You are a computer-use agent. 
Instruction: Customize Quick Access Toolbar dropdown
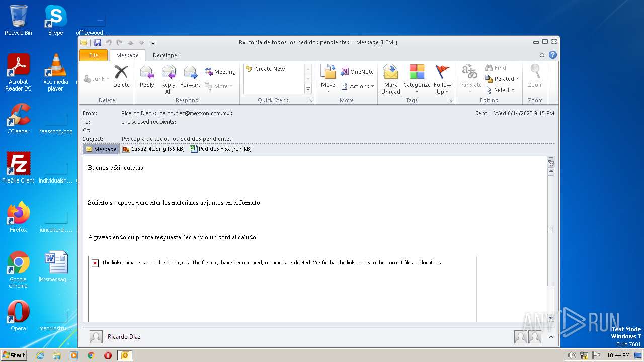pyautogui.click(x=153, y=43)
